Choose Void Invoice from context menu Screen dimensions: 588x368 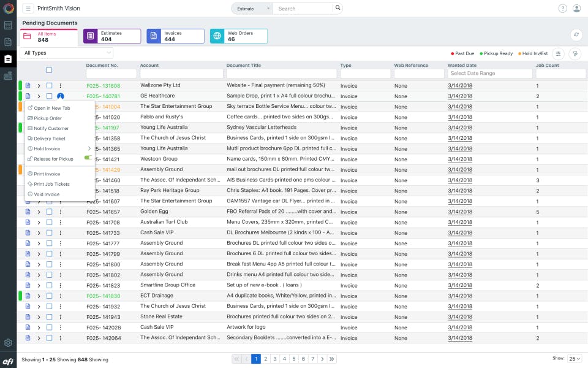coord(47,194)
